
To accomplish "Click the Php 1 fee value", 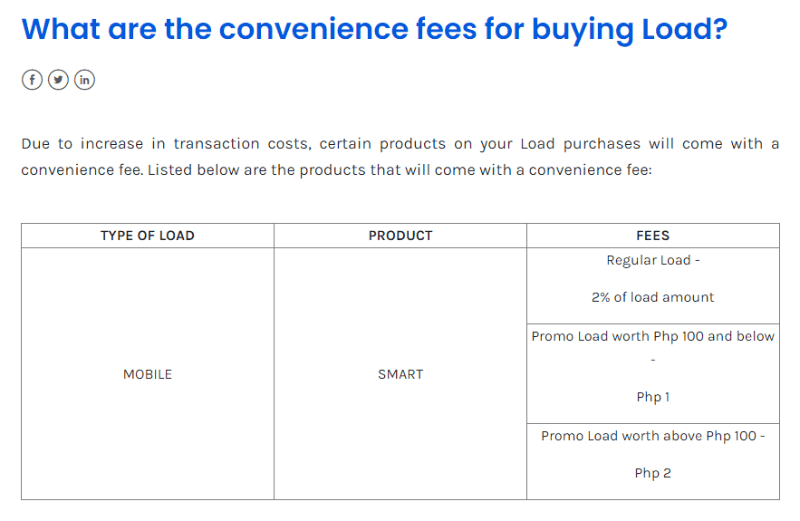I will pyautogui.click(x=653, y=397).
